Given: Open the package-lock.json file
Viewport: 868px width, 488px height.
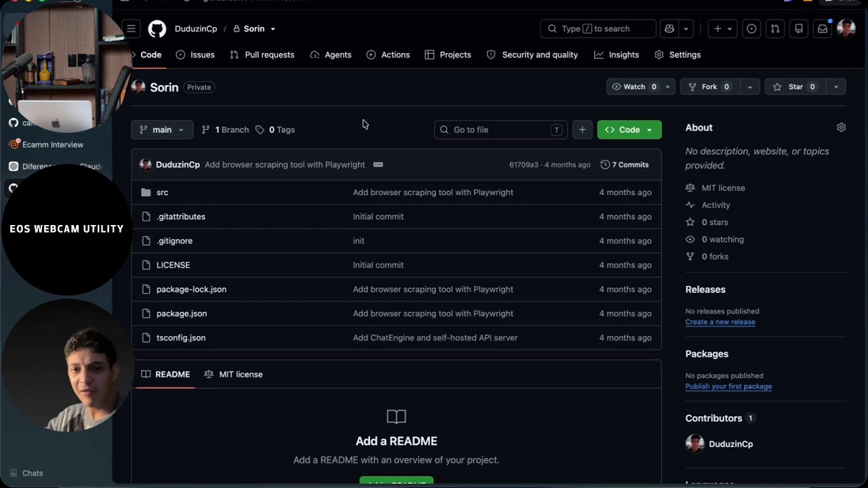Looking at the screenshot, I should (191, 289).
